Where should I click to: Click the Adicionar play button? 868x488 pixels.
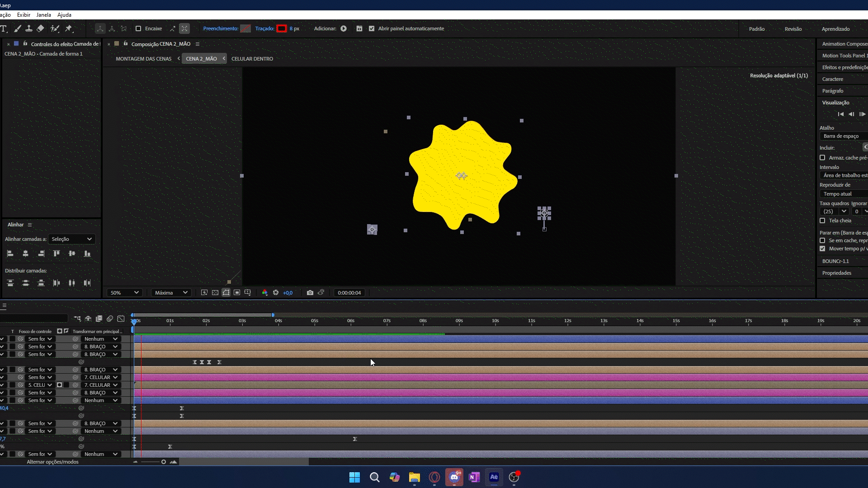click(x=344, y=28)
